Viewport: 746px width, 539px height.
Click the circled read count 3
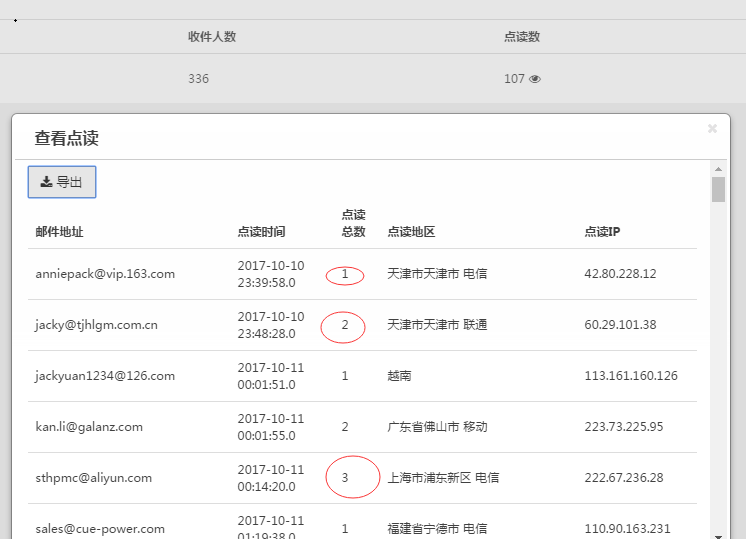(x=345, y=478)
